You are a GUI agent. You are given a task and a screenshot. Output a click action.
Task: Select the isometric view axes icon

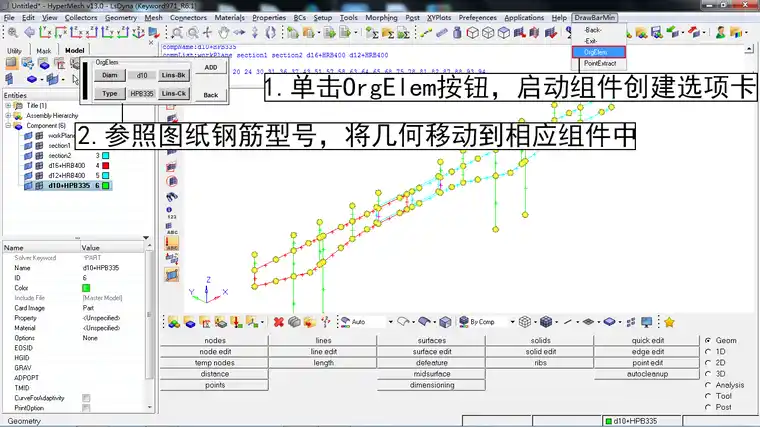coord(139,32)
